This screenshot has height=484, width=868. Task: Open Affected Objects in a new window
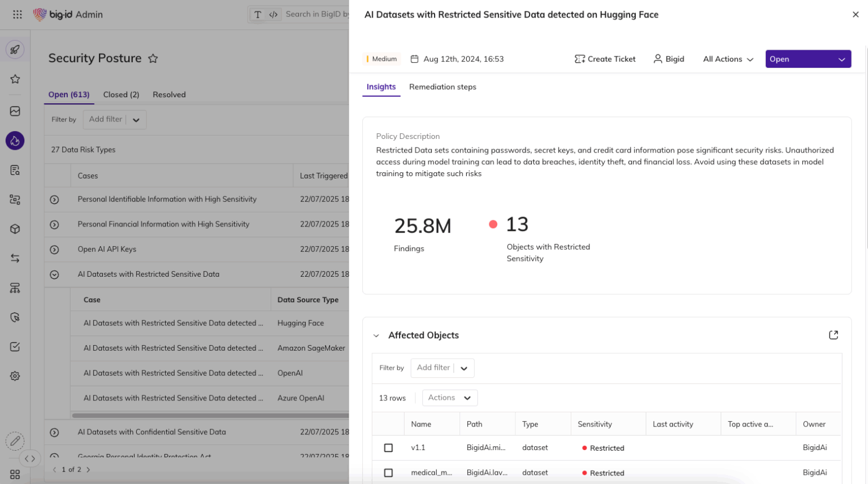tap(834, 334)
